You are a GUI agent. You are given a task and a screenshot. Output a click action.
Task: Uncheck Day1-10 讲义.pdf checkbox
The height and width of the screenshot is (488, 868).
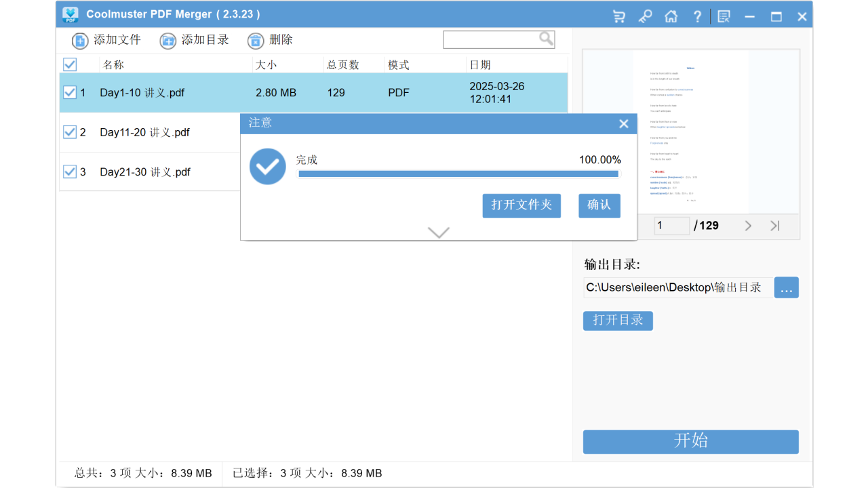(x=70, y=92)
